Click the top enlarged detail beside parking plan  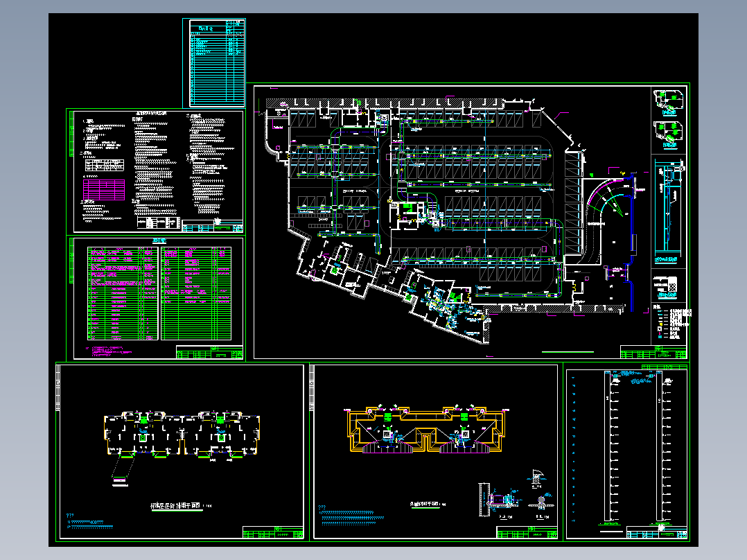click(669, 102)
